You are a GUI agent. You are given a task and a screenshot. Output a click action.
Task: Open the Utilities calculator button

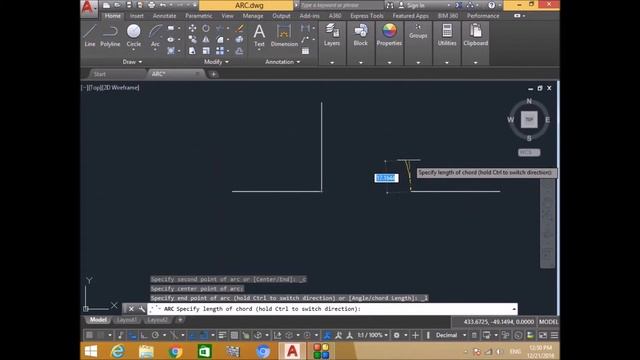click(447, 35)
